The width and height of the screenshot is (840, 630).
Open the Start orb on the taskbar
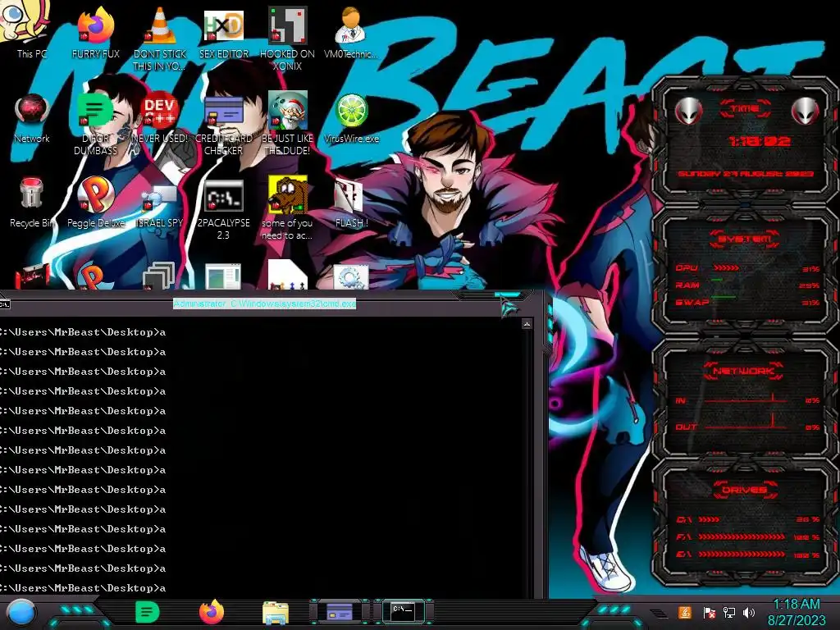click(21, 613)
